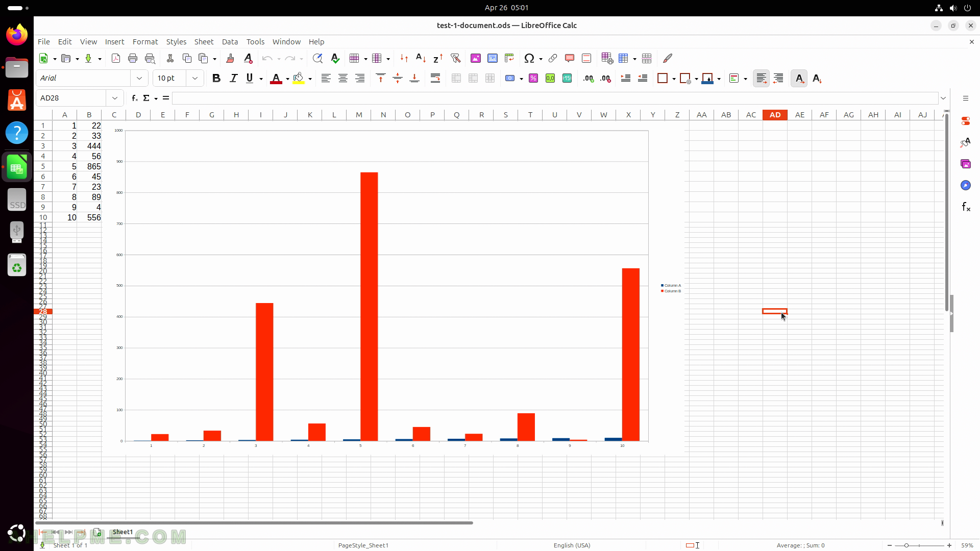
Task: Expand the formula bar
Action: (x=943, y=98)
